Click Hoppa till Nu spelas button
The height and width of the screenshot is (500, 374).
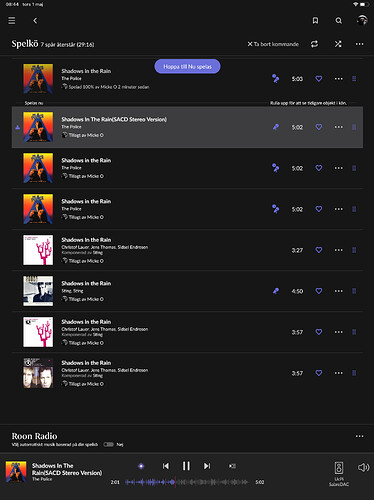click(x=187, y=66)
